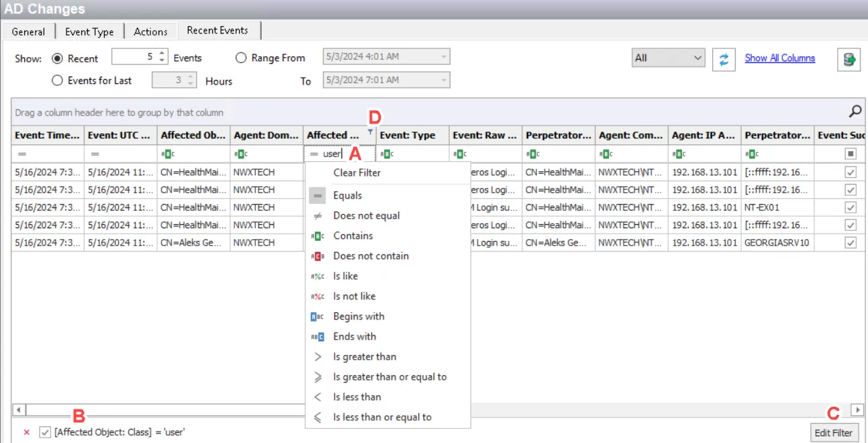The height and width of the screenshot is (443, 868).
Task: Toggle success checkbox in GEORGIASRV10 row
Action: pos(851,242)
